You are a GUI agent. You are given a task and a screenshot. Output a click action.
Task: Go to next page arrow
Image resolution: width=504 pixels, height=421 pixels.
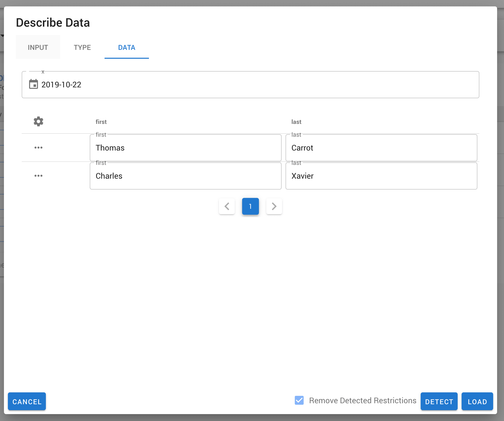pyautogui.click(x=274, y=206)
